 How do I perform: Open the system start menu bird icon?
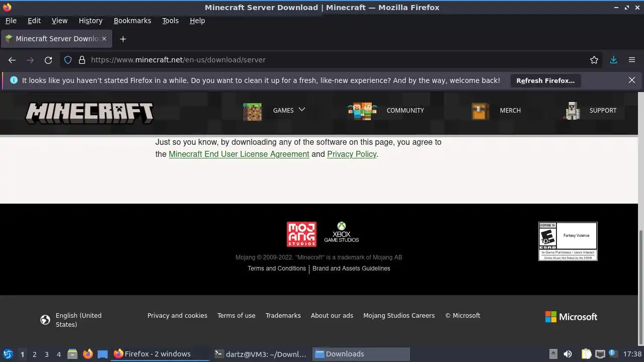8,354
